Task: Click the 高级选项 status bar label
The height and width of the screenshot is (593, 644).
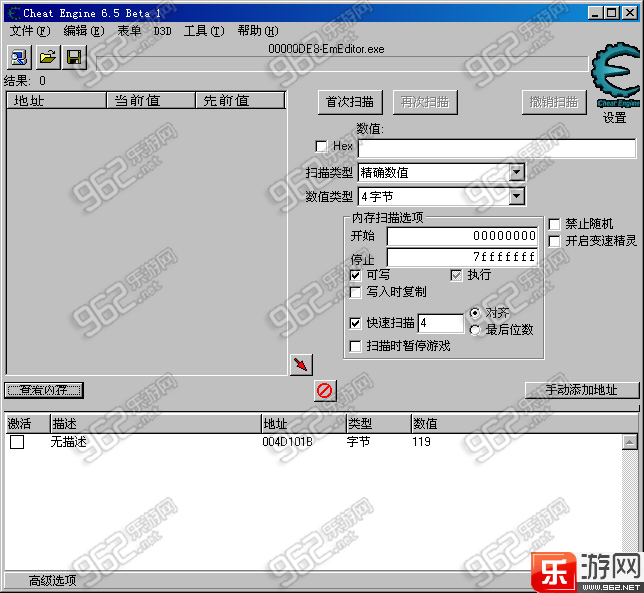Action: (53, 580)
